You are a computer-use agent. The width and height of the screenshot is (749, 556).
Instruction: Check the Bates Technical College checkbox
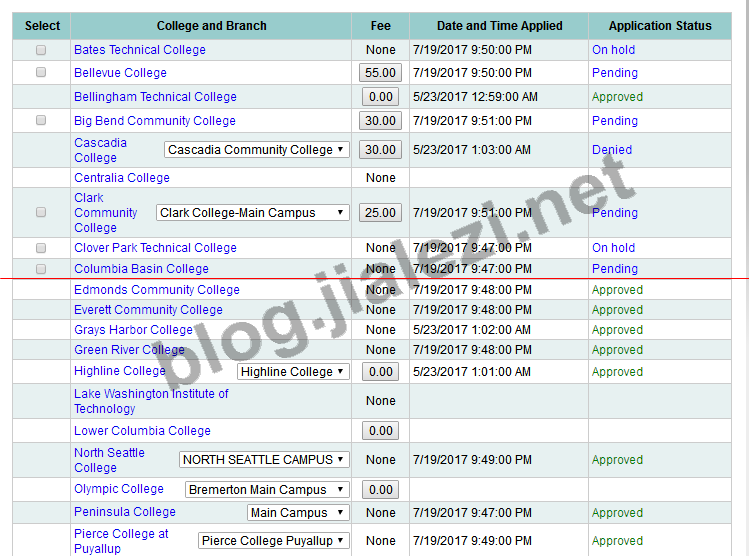[x=41, y=50]
